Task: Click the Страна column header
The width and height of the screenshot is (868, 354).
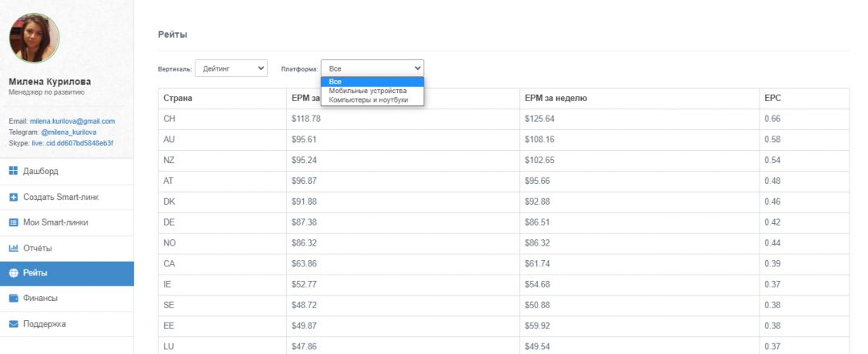Action: pyautogui.click(x=178, y=98)
